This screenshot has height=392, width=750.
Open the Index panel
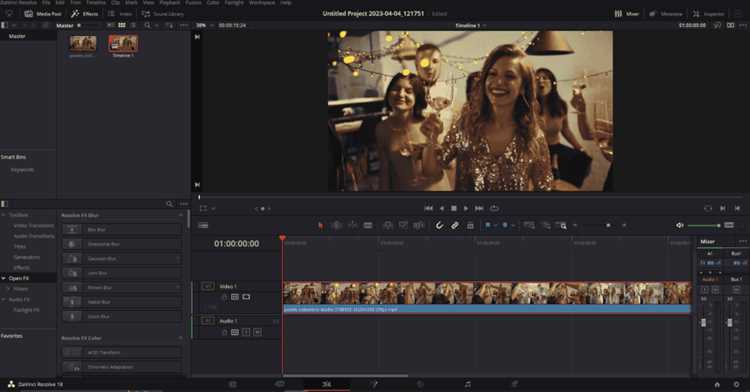coord(120,14)
